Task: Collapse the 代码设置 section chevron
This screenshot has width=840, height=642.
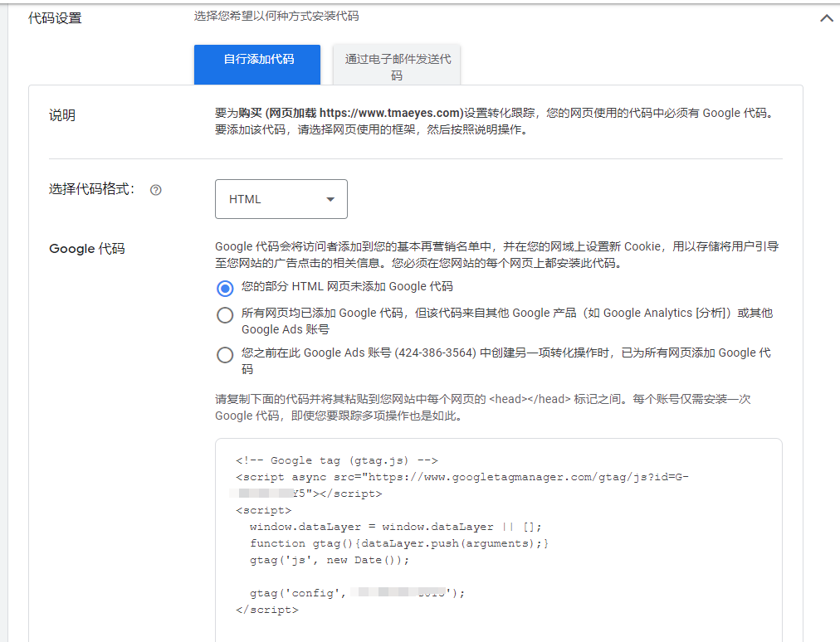Action: click(x=827, y=18)
